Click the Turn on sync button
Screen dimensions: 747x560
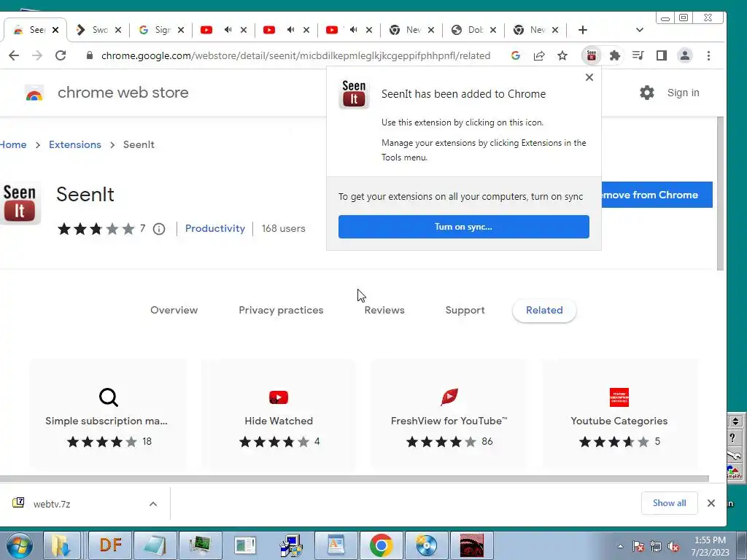point(463,227)
